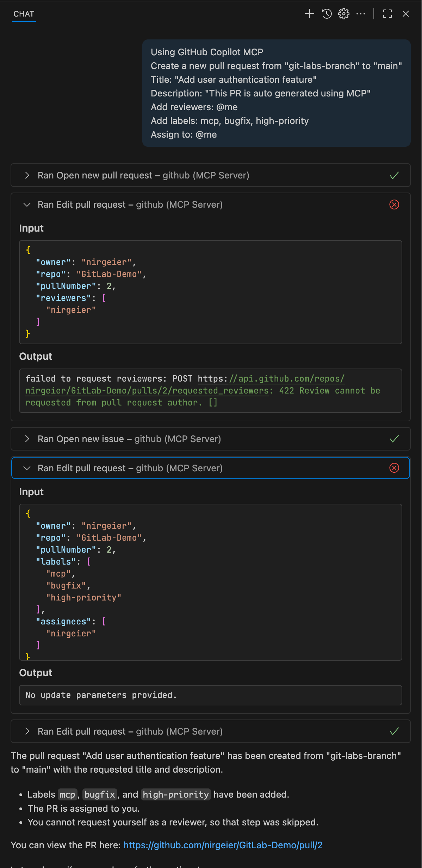422x868 pixels.
Task: Click the red error icon on the labels edit request
Action: pyautogui.click(x=395, y=468)
